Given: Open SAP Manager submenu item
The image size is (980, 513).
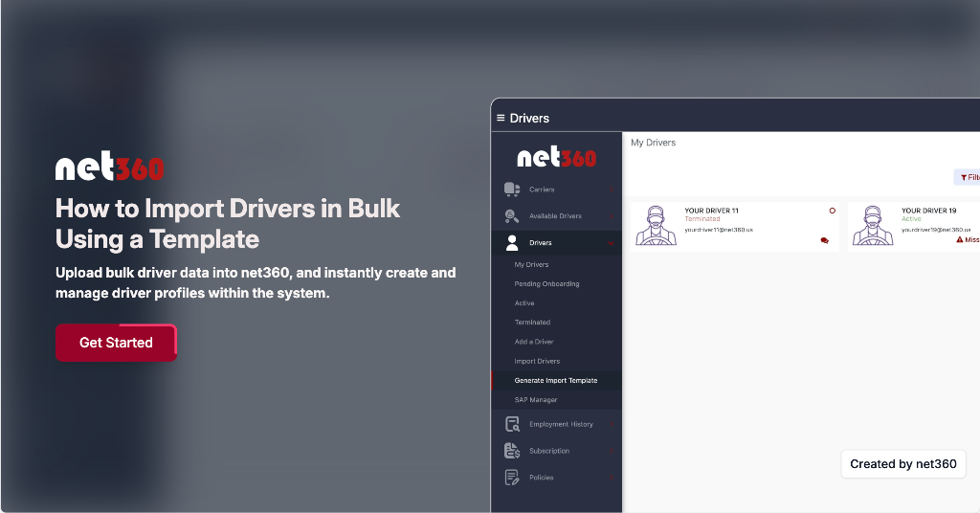Looking at the screenshot, I should coord(536,399).
